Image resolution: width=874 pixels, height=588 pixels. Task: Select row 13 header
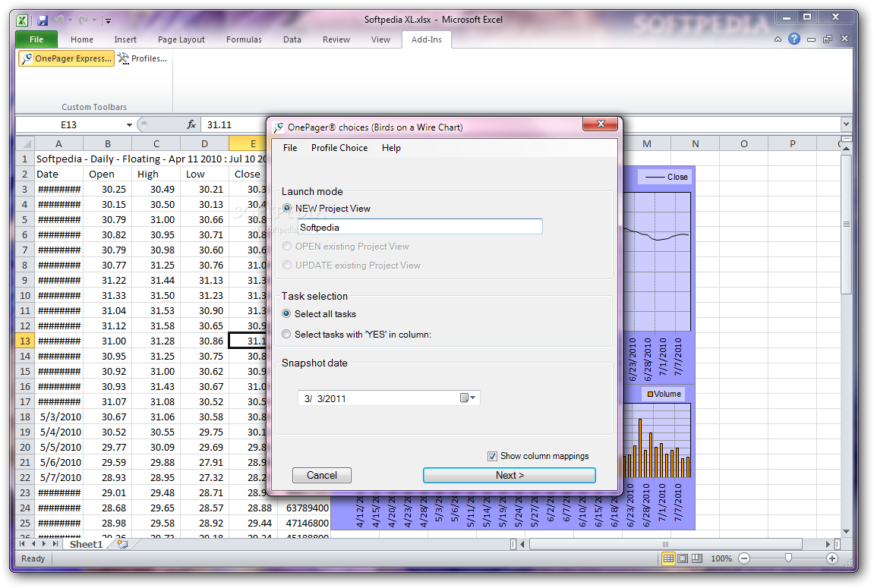24,341
